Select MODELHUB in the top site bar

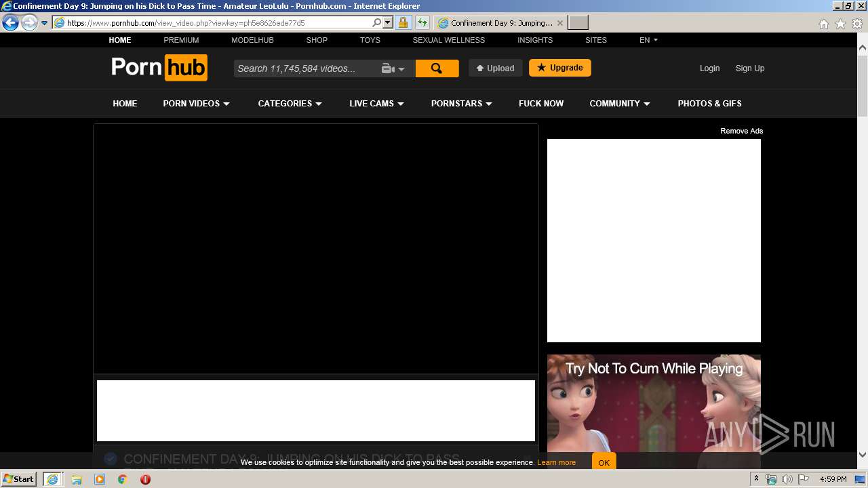pos(252,40)
